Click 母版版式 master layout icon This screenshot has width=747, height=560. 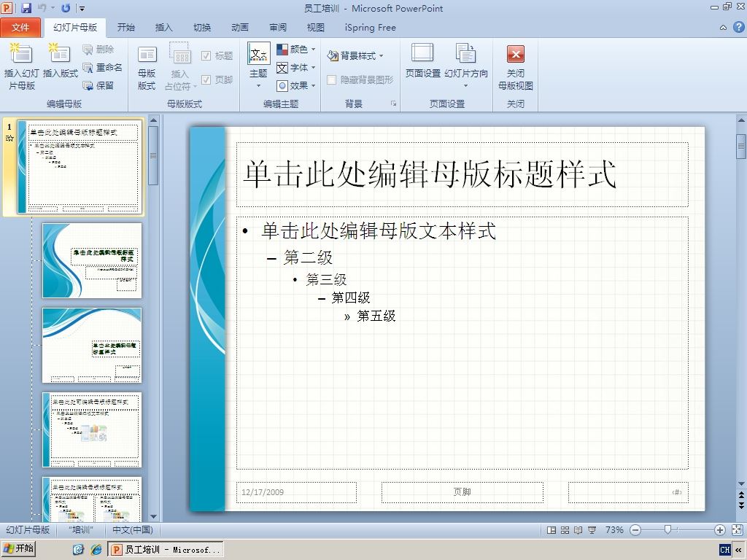(147, 67)
